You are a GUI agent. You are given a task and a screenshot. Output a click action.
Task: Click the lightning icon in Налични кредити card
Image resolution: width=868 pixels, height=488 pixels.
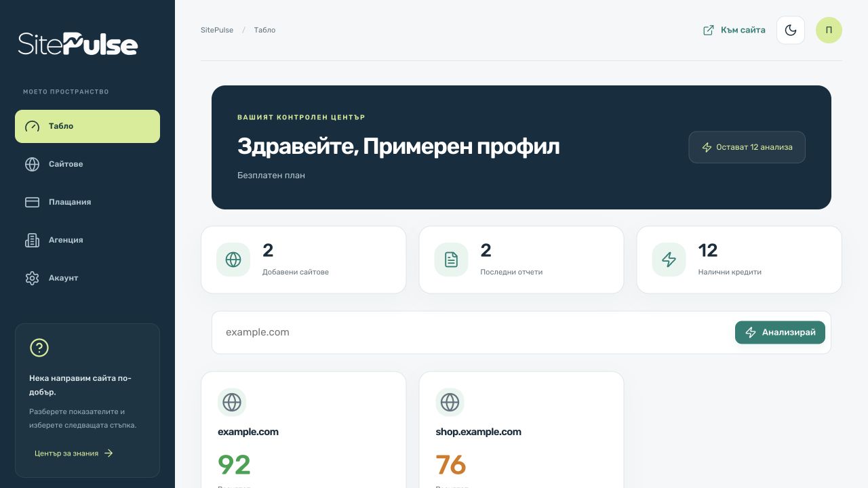669,260
